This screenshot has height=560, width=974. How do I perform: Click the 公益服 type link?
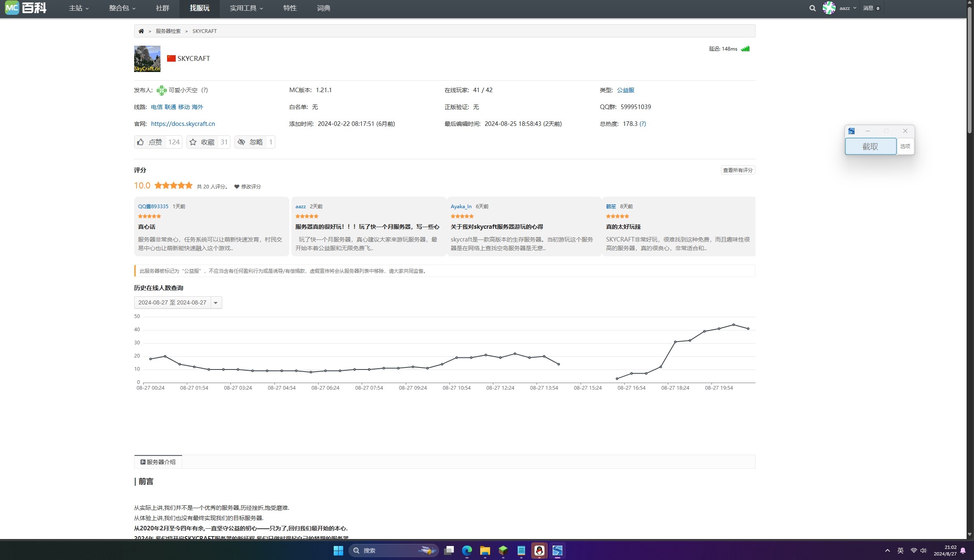625,90
